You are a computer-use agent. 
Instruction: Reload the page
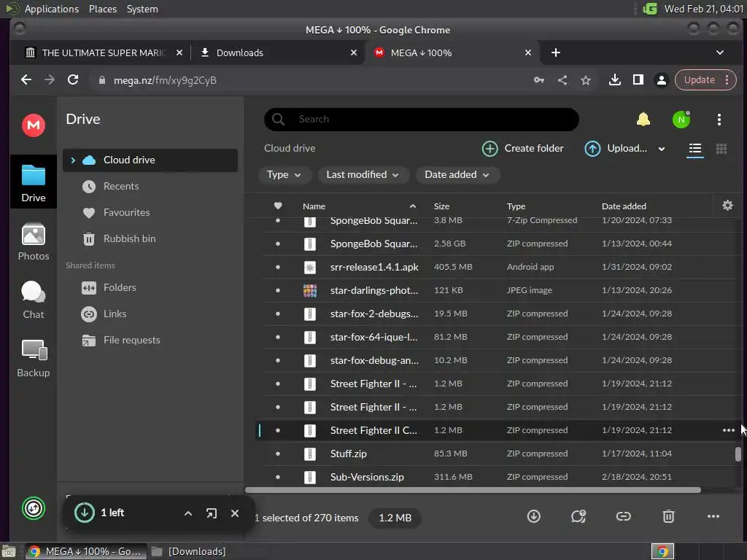pyautogui.click(x=73, y=79)
